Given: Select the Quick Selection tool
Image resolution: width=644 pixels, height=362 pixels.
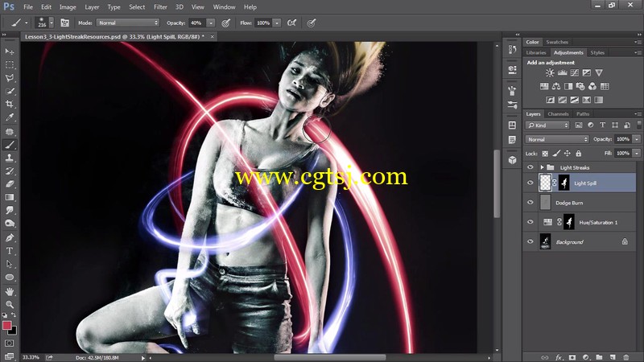Looking at the screenshot, I should point(10,91).
